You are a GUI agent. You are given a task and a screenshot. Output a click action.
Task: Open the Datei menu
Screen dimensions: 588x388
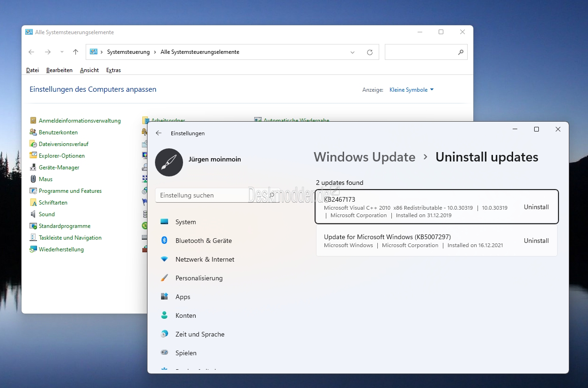pos(32,70)
